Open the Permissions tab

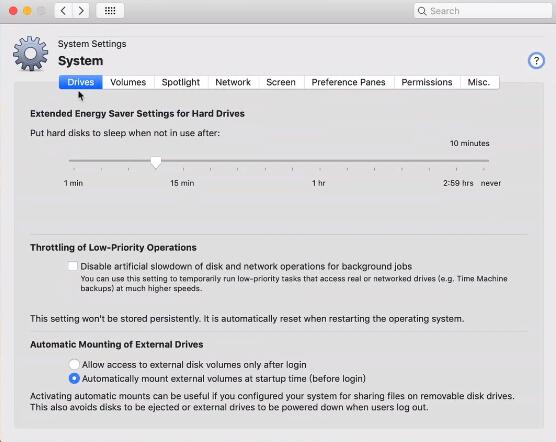tap(427, 82)
